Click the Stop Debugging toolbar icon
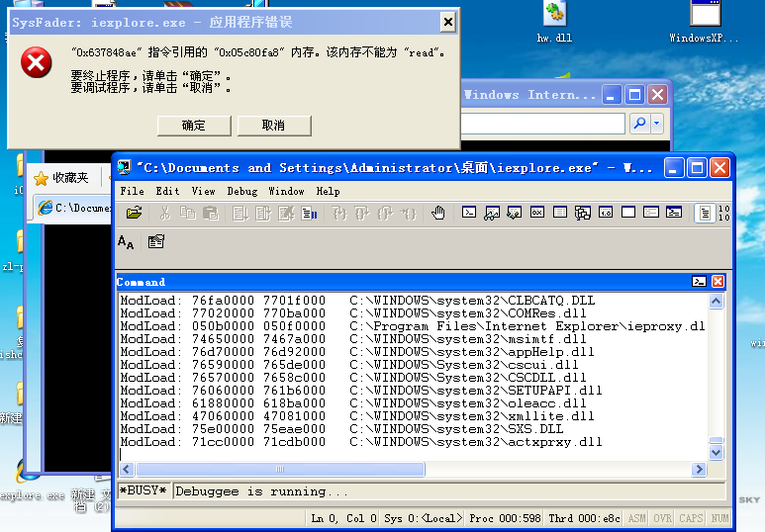765x532 pixels. [x=286, y=213]
